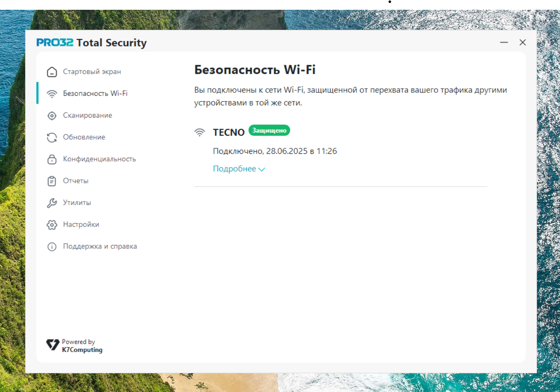Click the home icon for Стартовый экран

click(52, 72)
